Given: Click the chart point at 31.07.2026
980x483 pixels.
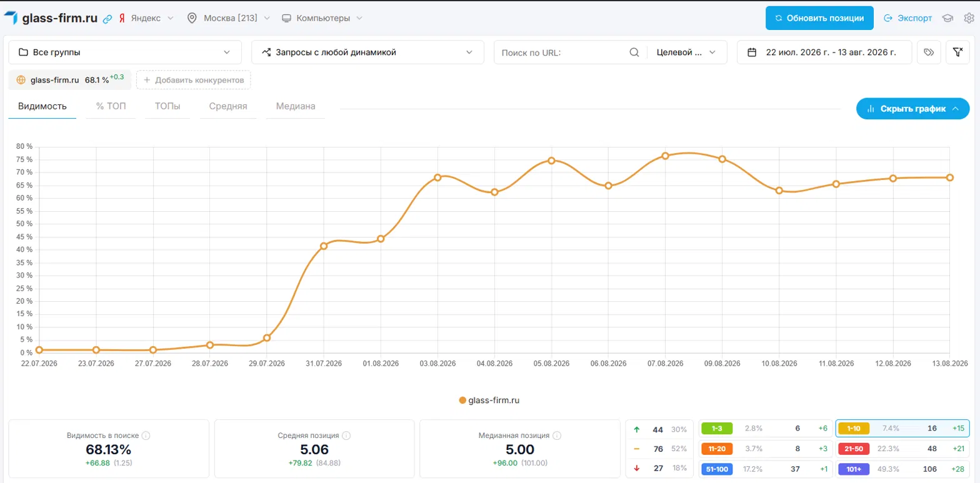Looking at the screenshot, I should (x=324, y=246).
